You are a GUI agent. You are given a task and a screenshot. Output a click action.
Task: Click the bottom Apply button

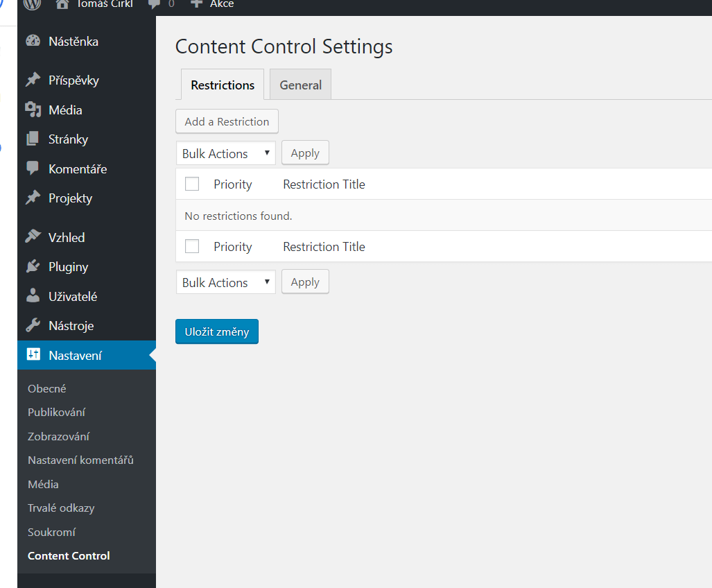[x=305, y=282]
